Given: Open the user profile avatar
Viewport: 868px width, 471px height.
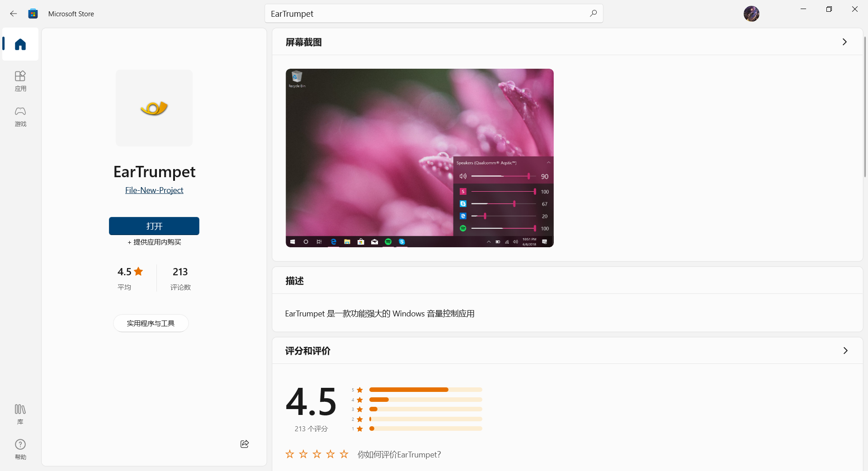Looking at the screenshot, I should coord(751,14).
